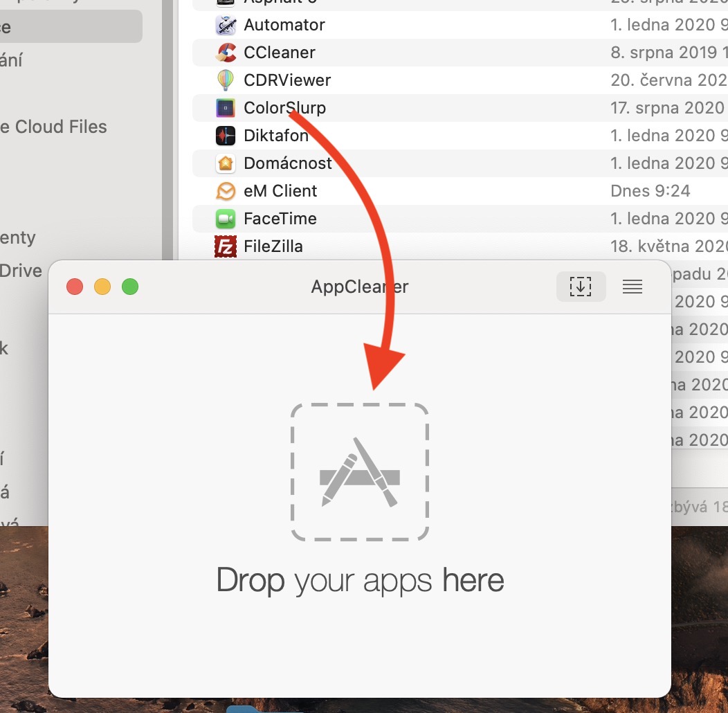
Task: Close the AppCleaner window
Action: point(75,287)
